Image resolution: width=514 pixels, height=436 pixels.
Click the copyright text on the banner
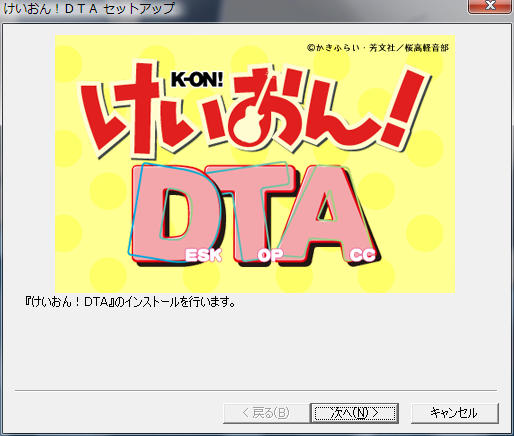(x=378, y=48)
